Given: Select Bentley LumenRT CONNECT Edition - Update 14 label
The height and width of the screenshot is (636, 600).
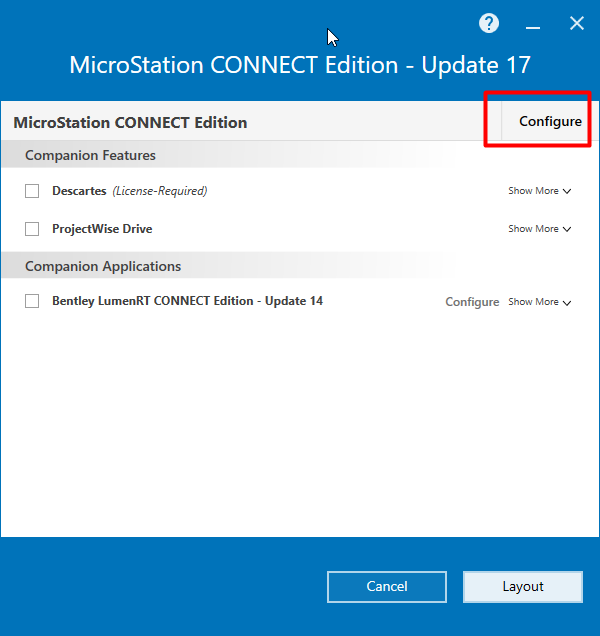Looking at the screenshot, I should pos(187,301).
